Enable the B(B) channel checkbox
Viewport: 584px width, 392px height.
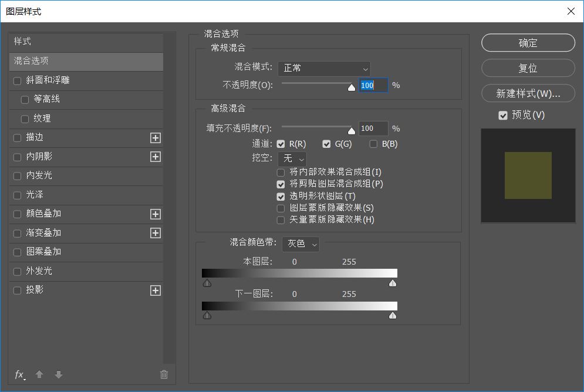[373, 144]
